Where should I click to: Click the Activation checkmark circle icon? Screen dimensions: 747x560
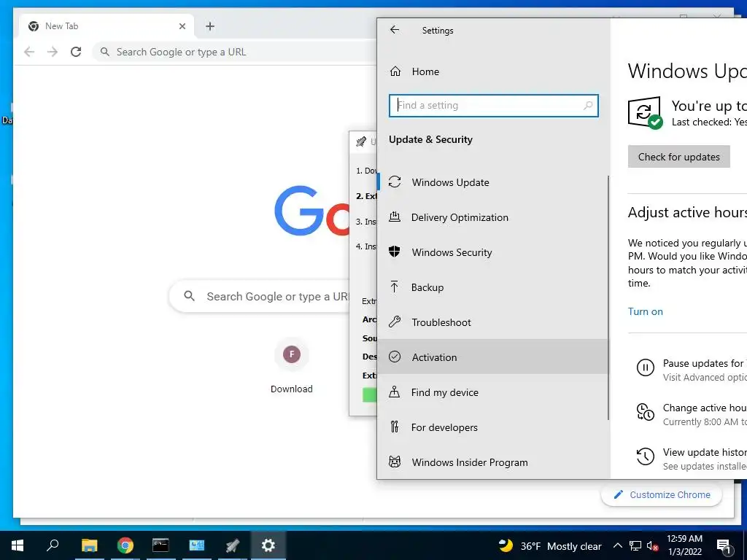[395, 357]
